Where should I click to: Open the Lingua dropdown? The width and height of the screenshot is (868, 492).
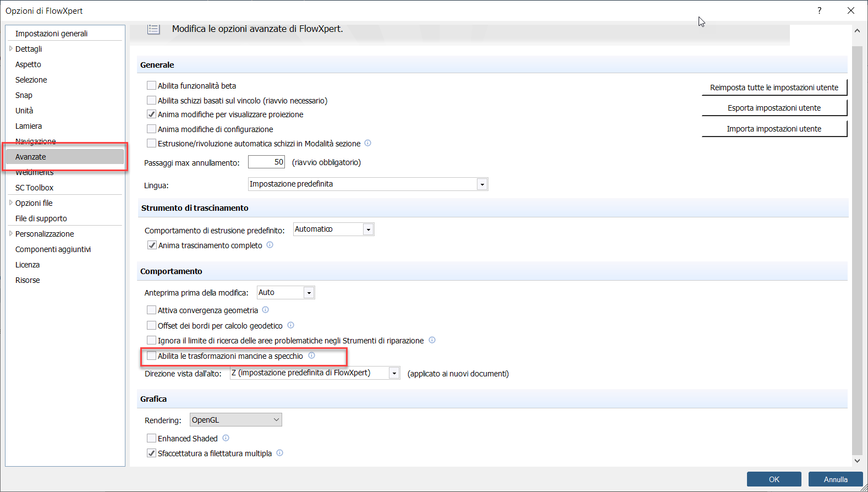pyautogui.click(x=368, y=184)
